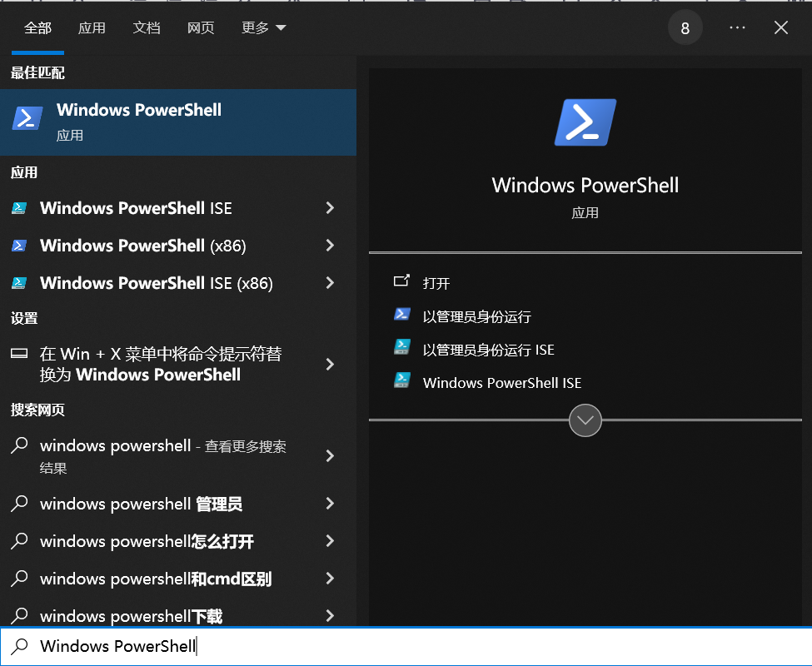Click search icon beside powershell怎么打开
The height and width of the screenshot is (666, 812).
(19, 541)
